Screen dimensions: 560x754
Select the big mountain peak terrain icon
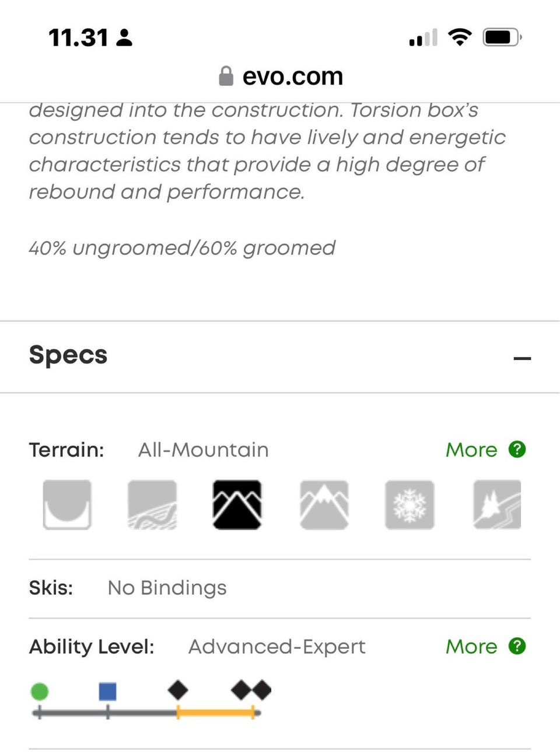[324, 505]
